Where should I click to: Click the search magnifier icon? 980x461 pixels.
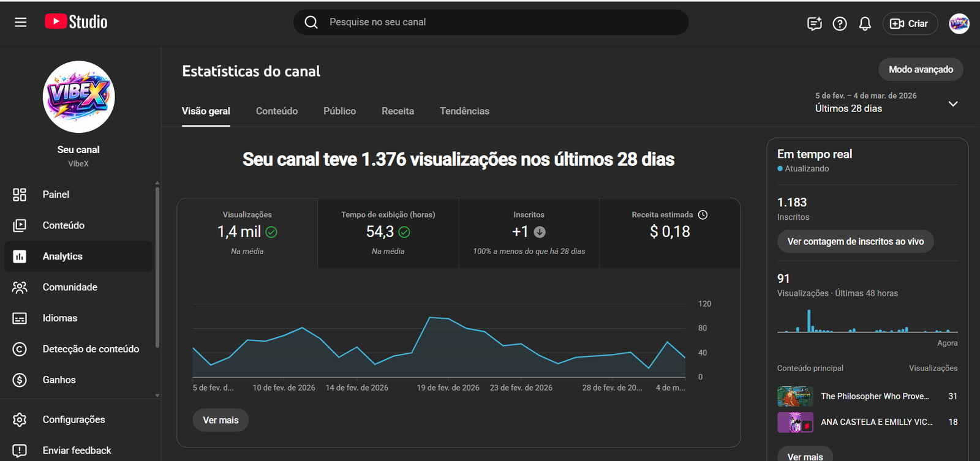click(x=311, y=22)
